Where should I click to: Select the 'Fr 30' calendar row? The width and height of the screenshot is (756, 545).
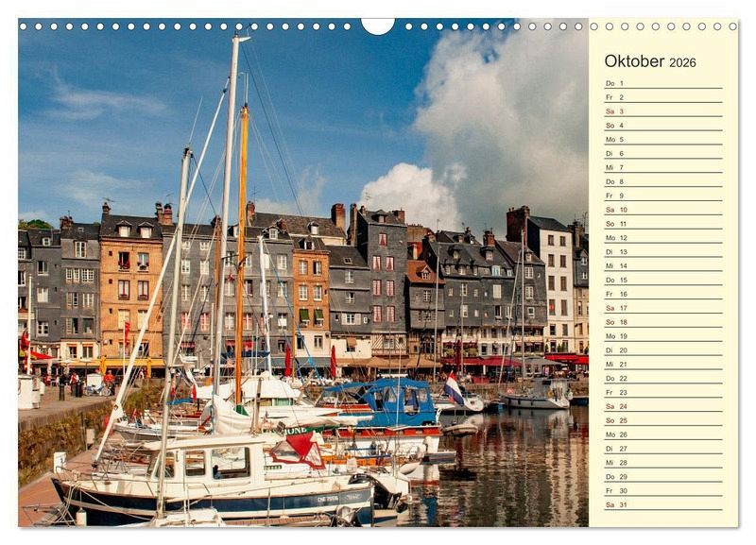(663, 491)
